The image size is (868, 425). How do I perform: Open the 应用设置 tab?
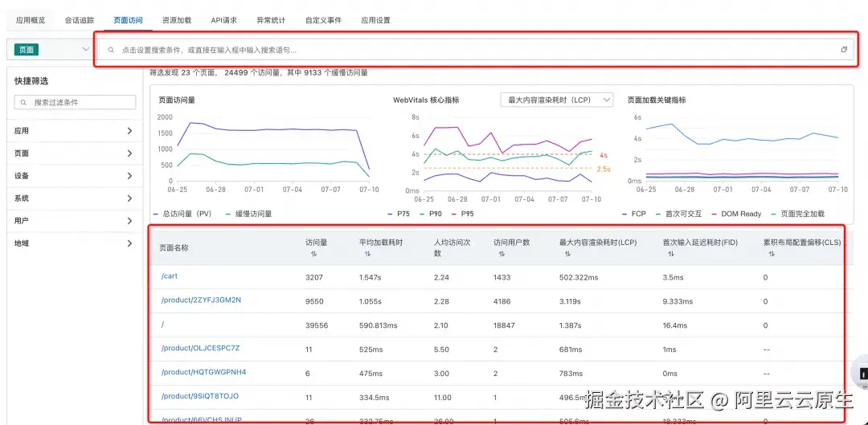click(376, 20)
